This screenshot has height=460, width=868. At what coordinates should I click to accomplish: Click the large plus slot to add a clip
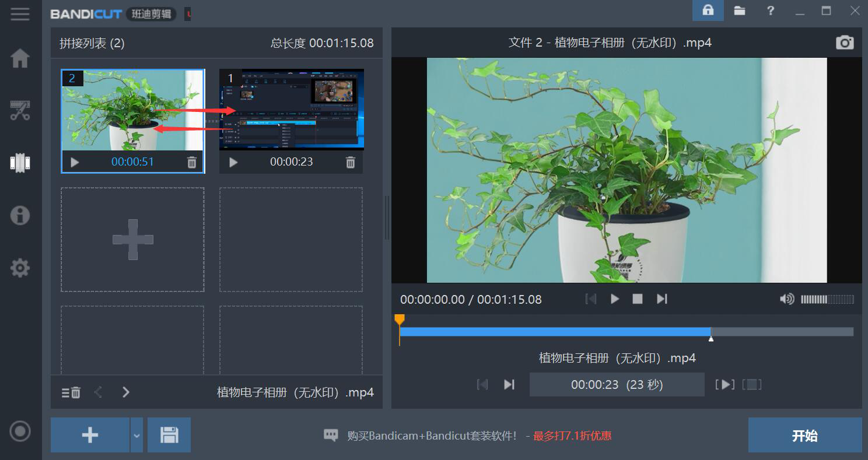click(x=132, y=240)
